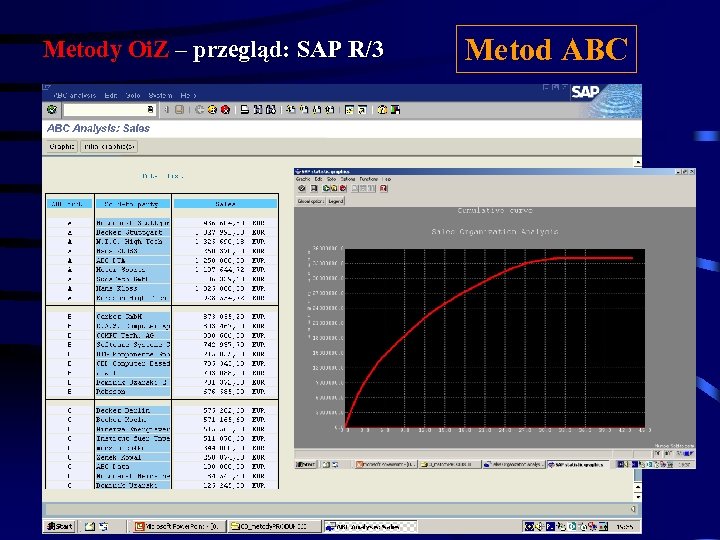Click the Global options button

311,201
